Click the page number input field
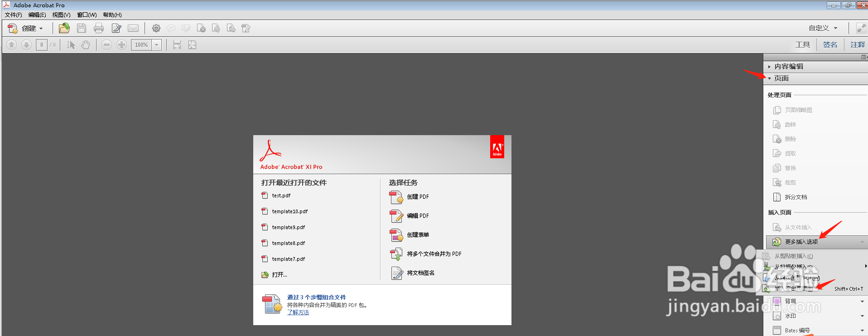Viewport: 868px width, 336px height. [42, 44]
